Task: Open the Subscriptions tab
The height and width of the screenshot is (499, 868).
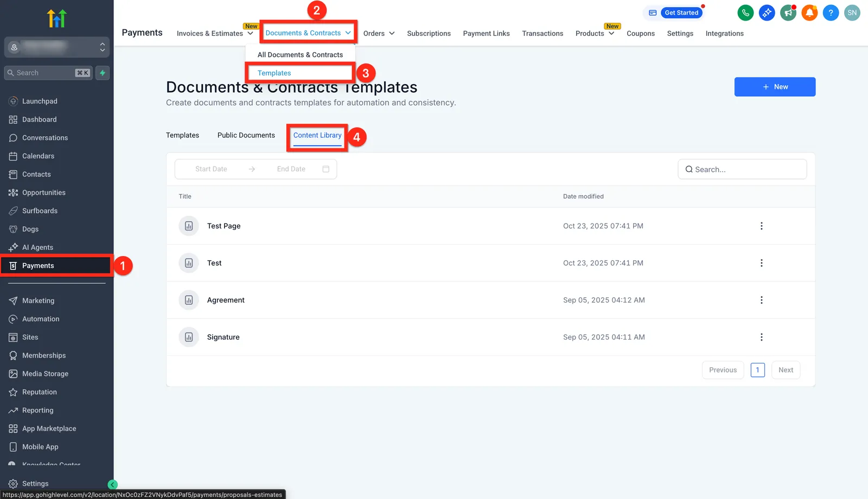Action: tap(429, 33)
